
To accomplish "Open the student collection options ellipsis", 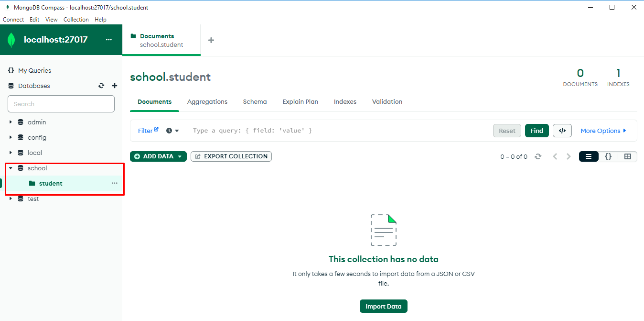I will click(x=115, y=183).
